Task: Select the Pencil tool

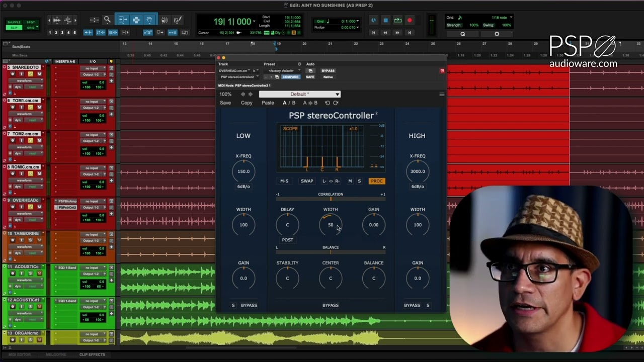Action: (177, 20)
